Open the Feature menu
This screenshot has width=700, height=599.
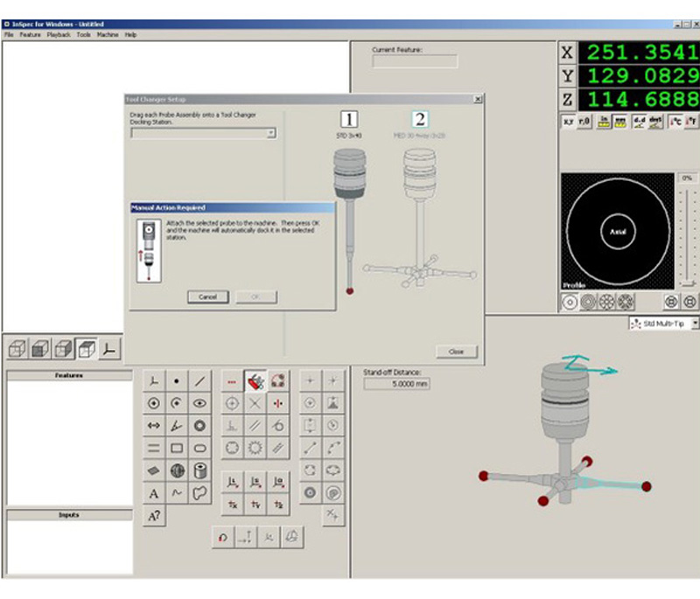click(30, 34)
